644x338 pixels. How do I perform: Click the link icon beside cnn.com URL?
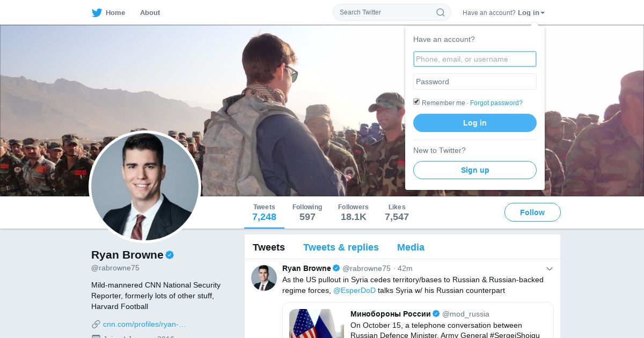tap(96, 324)
